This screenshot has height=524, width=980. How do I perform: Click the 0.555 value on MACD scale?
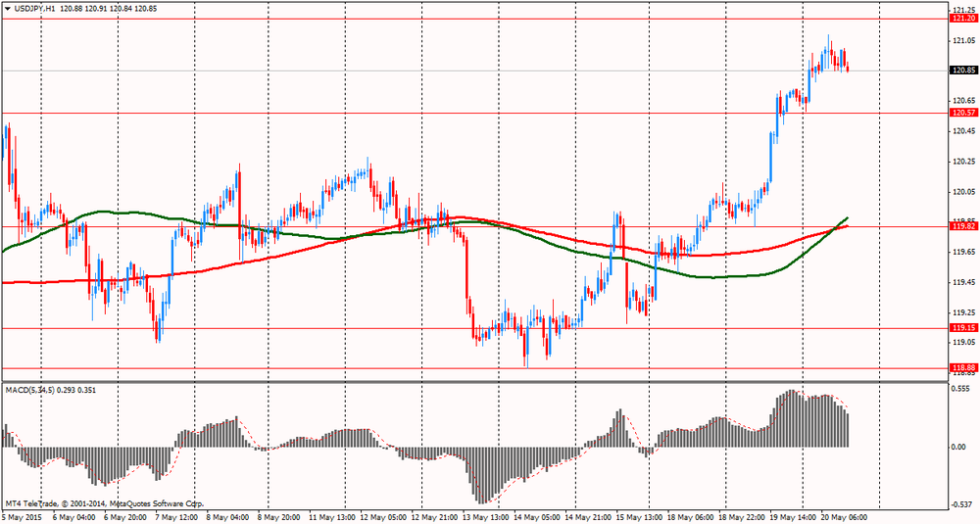pos(962,389)
